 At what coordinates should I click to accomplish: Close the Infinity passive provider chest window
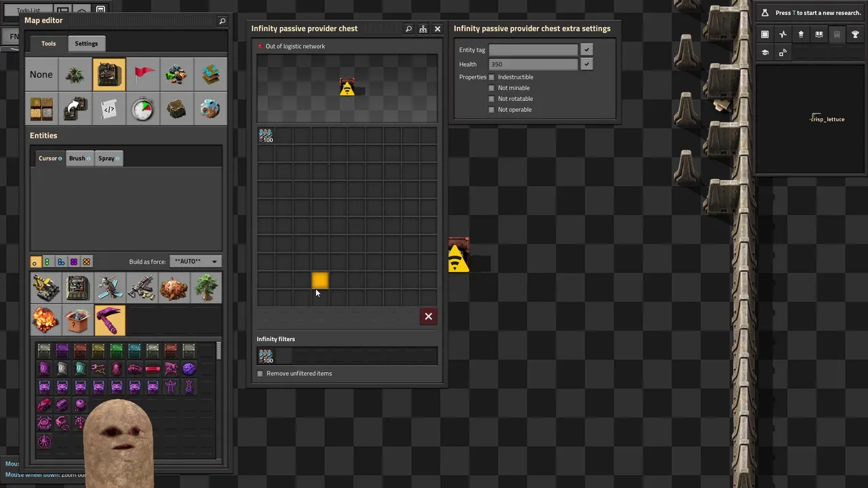tap(437, 29)
